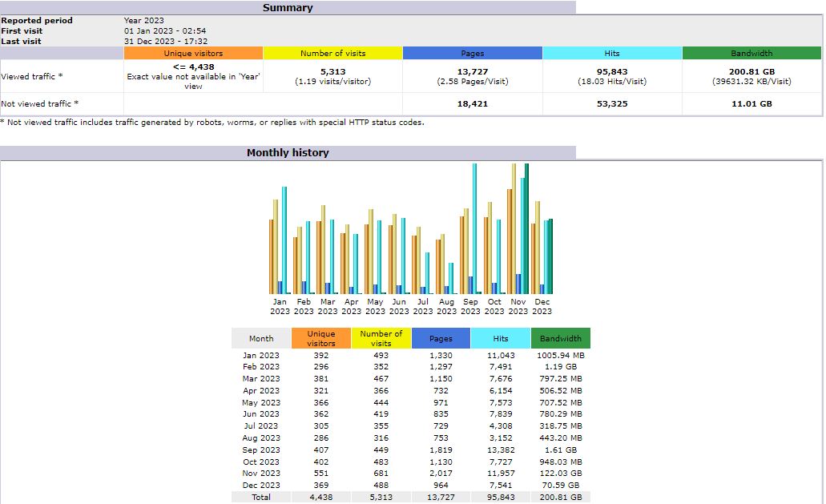Click the tallest cyan Sep 2023 hits bar
The height and width of the screenshot is (504, 826).
(x=475, y=228)
